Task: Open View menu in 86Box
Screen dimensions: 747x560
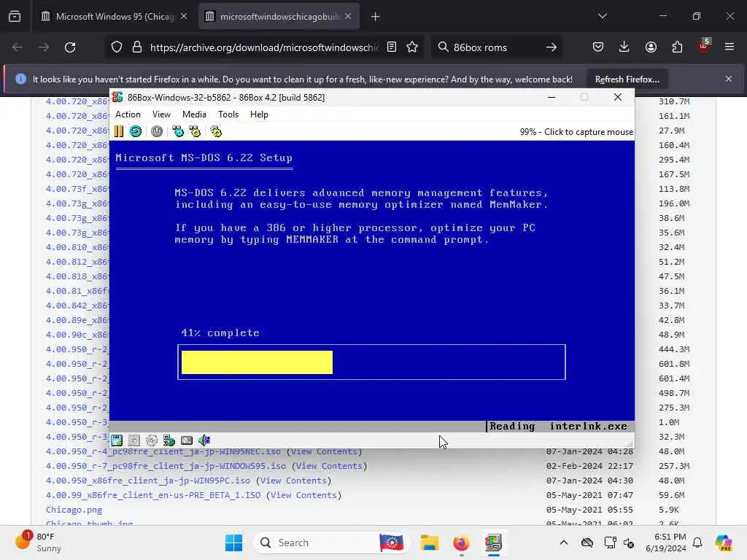Action: [161, 114]
